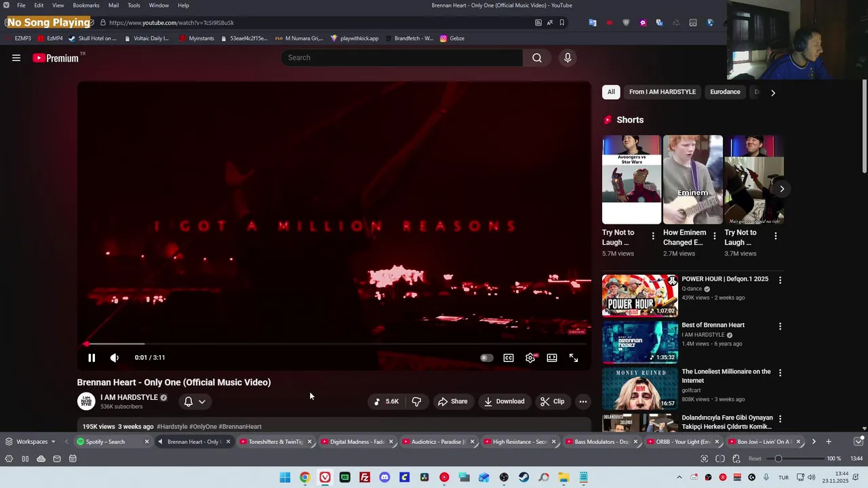868x488 pixels.
Task: Open the File menu
Action: [21, 5]
